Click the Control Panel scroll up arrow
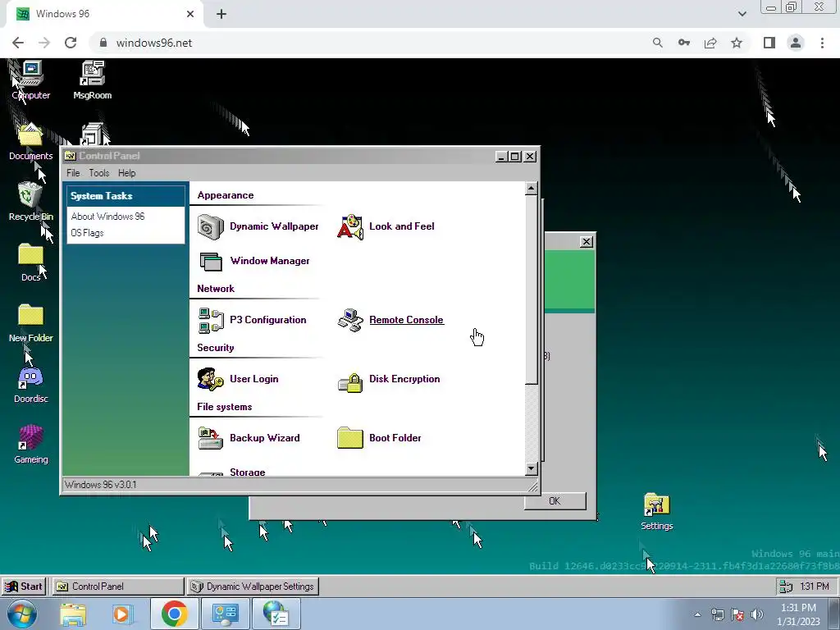This screenshot has height=630, width=840. click(x=531, y=188)
